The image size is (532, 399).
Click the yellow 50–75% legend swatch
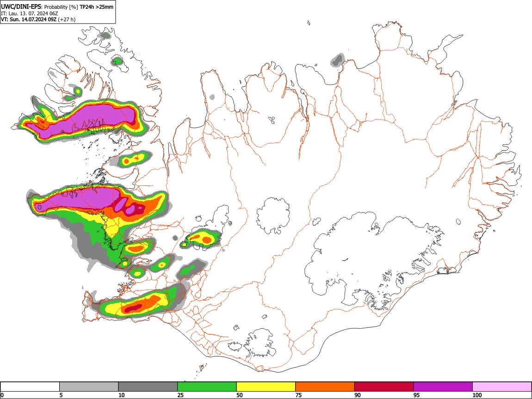point(266,387)
